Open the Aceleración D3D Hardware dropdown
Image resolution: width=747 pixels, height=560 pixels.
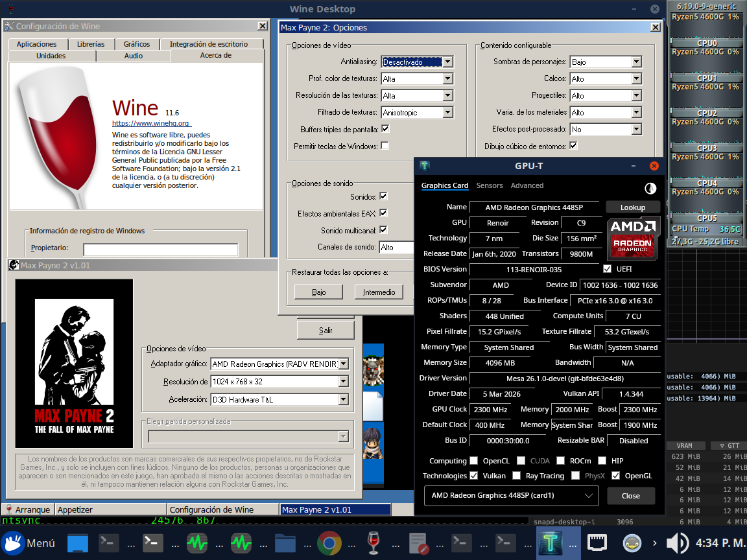click(x=344, y=399)
